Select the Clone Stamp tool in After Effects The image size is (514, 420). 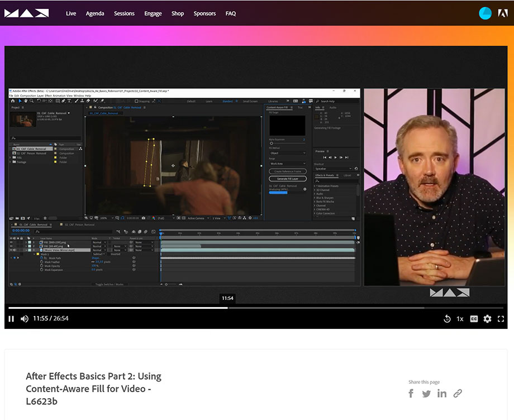point(82,101)
